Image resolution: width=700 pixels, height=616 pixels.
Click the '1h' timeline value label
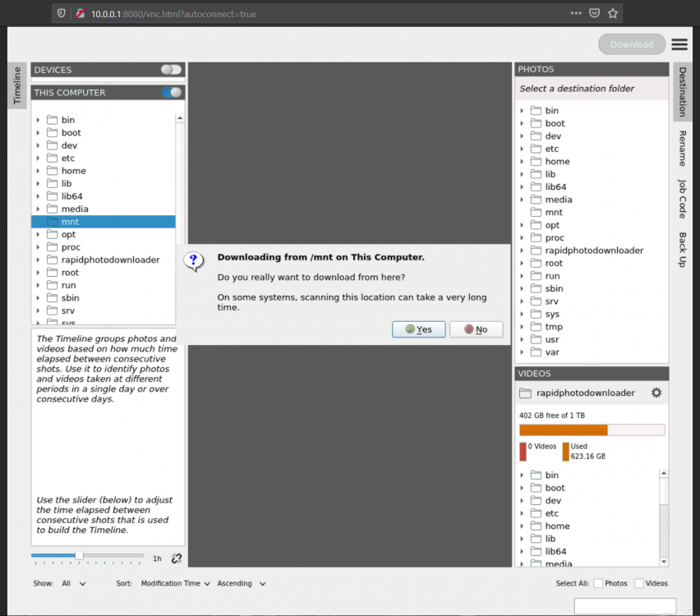157,559
